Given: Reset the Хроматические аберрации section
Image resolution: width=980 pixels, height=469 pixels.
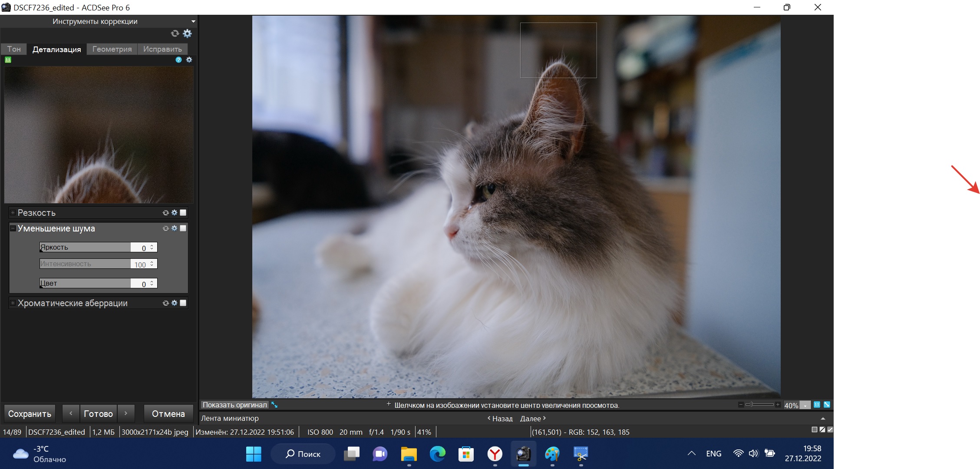Looking at the screenshot, I should click(165, 303).
